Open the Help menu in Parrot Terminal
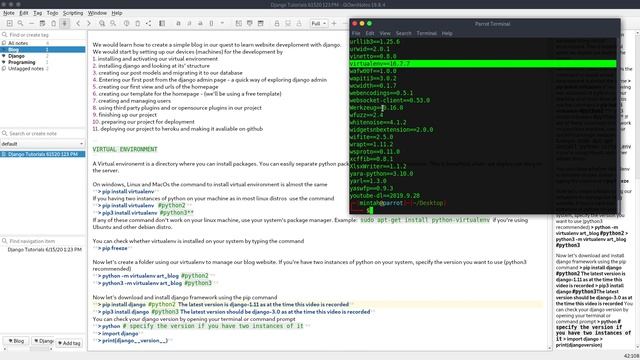640x360 pixels. click(x=447, y=33)
